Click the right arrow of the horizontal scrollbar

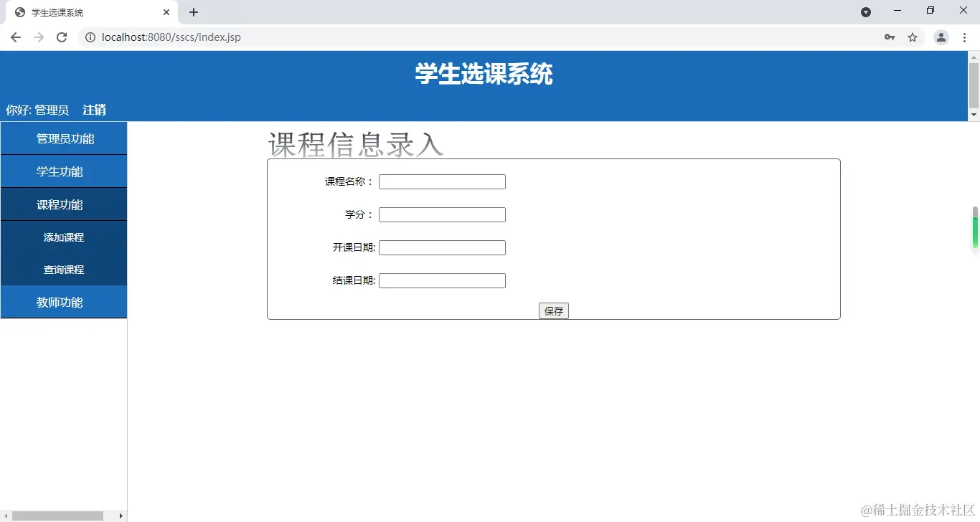click(x=121, y=515)
